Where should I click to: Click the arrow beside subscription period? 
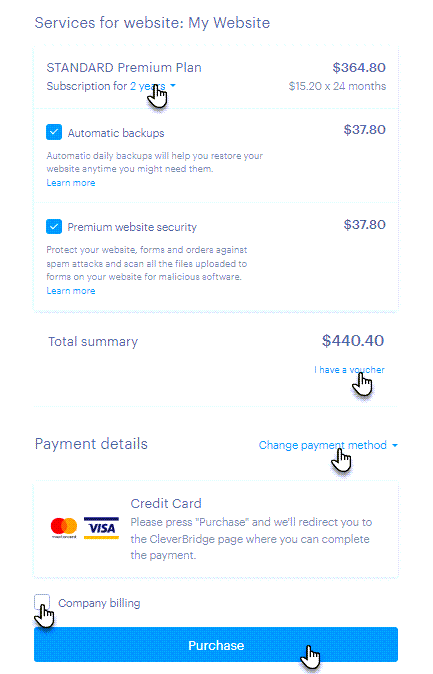pos(173,86)
